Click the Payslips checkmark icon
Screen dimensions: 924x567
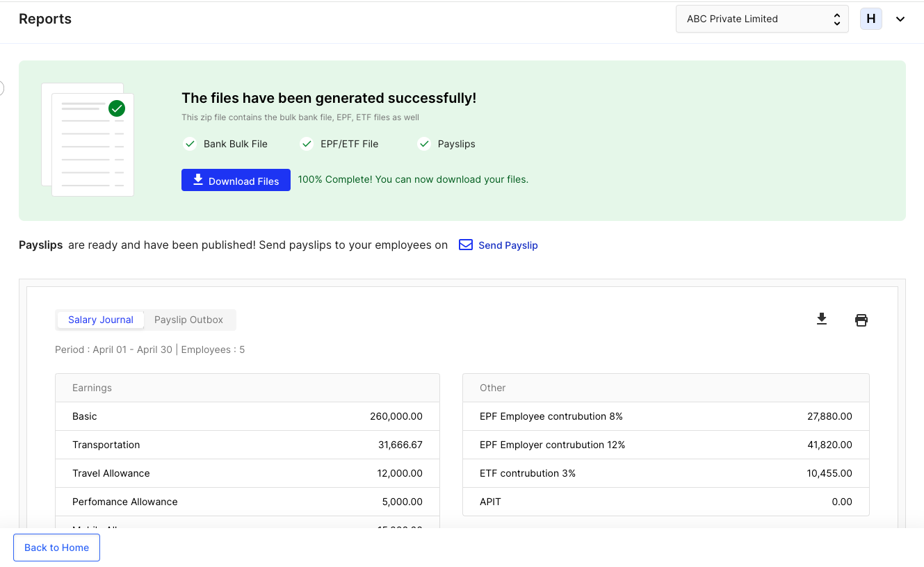[424, 144]
